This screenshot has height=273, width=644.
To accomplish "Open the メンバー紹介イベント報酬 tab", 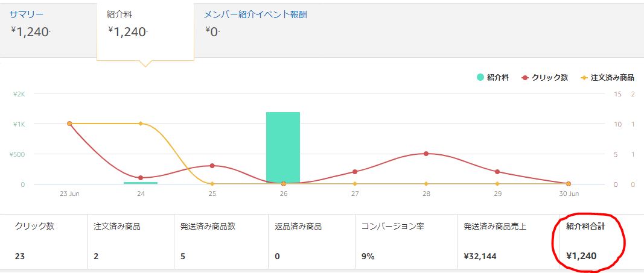I will coord(255,14).
